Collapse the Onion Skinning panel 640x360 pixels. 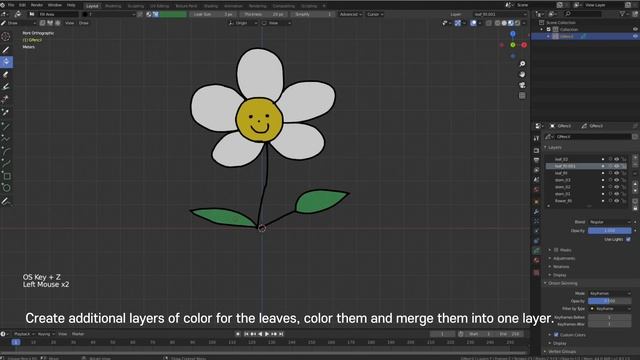562,283
